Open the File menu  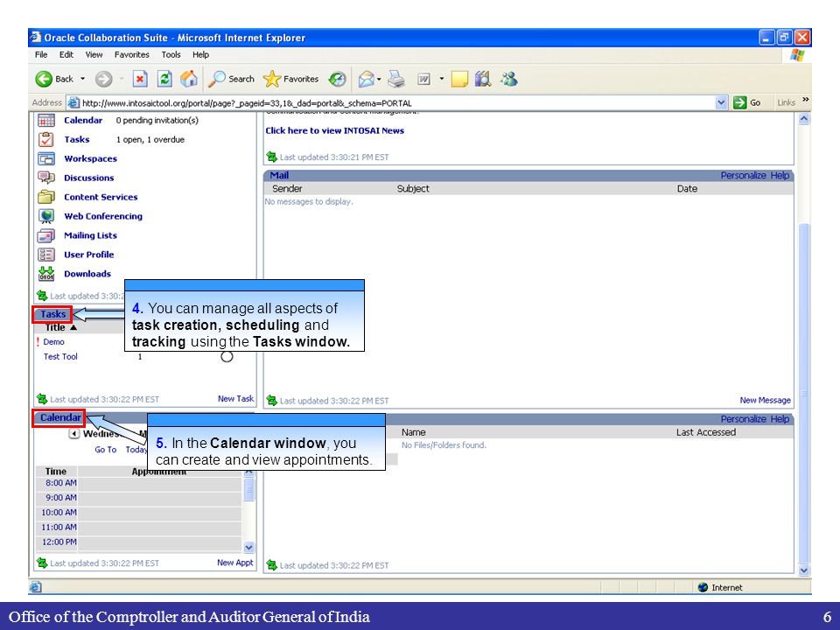click(x=41, y=54)
